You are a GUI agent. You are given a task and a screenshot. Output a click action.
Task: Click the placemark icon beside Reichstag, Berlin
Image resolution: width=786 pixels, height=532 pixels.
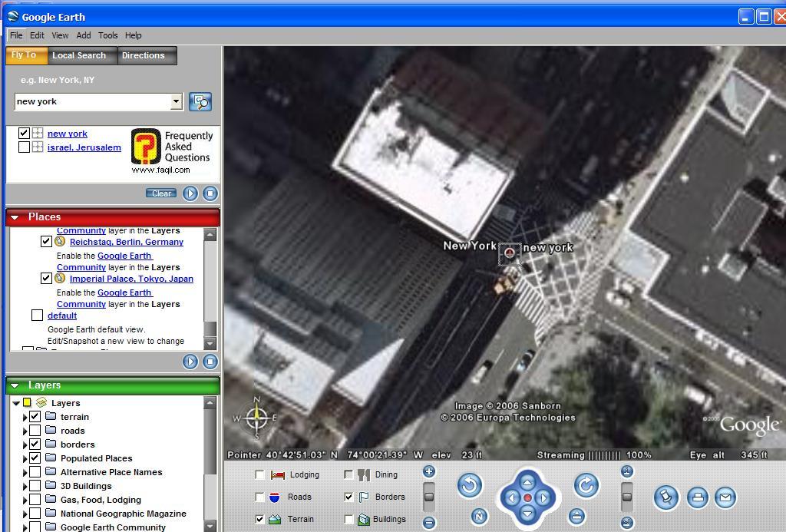tap(60, 241)
